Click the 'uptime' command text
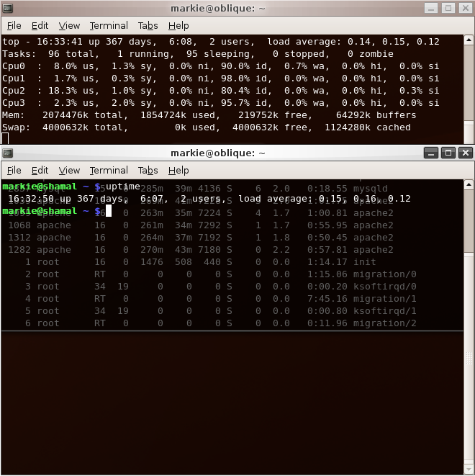Screen dimensions: 475x476 [x=123, y=186]
